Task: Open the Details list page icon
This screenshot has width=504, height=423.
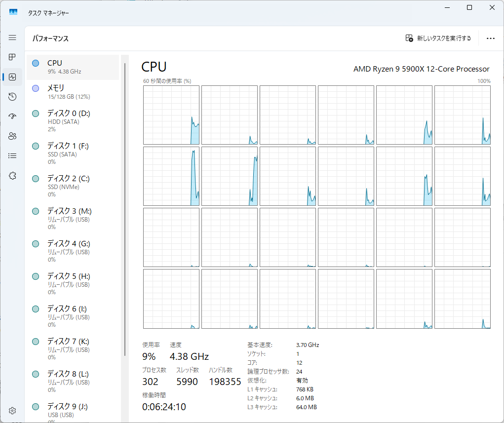Action: (x=12, y=156)
